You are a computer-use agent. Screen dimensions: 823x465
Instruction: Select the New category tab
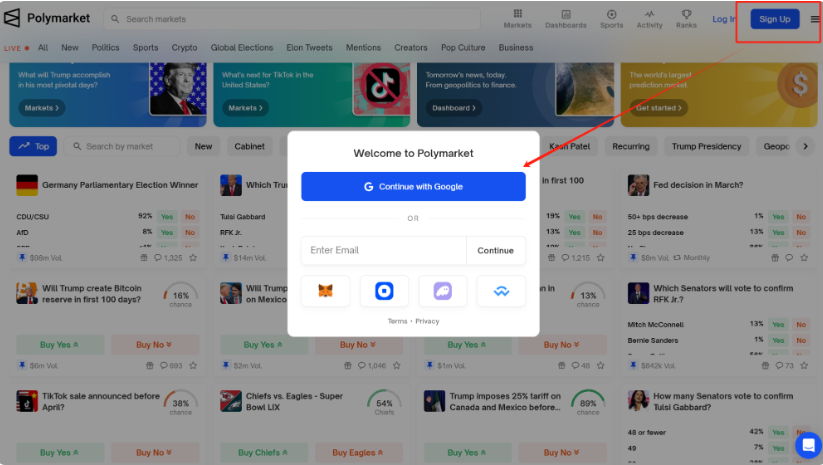(70, 47)
